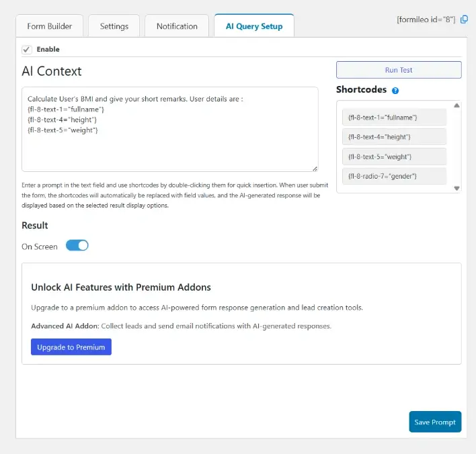476x454 pixels.
Task: Go to the Notification tab
Action: pos(177,26)
